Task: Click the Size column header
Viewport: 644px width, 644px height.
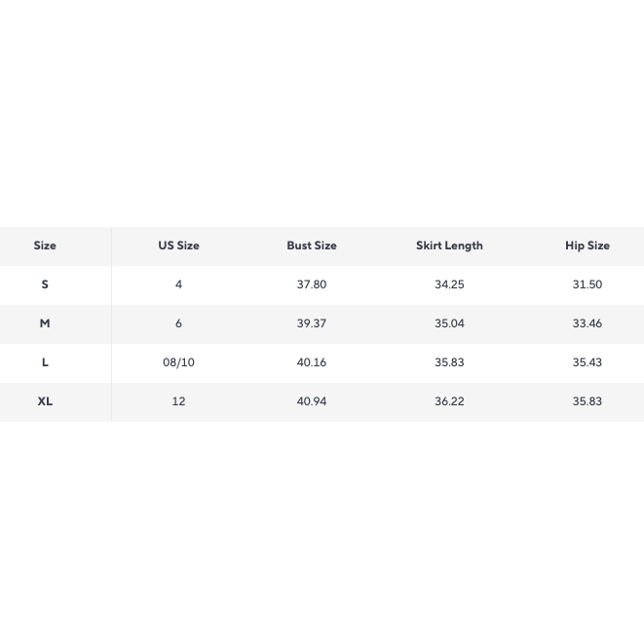Action: (45, 246)
